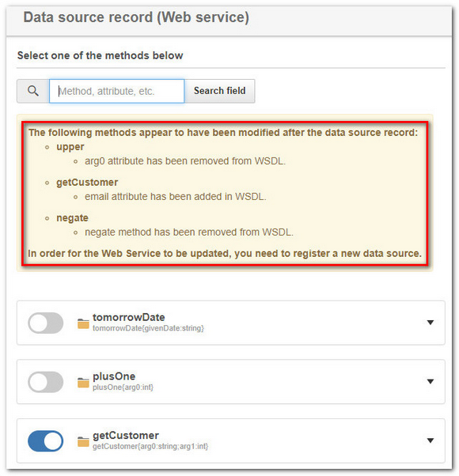Screen dimensions: 459x476
Task: Click the tomorrowDate{givenDate:string} signature text
Action: tap(148, 328)
